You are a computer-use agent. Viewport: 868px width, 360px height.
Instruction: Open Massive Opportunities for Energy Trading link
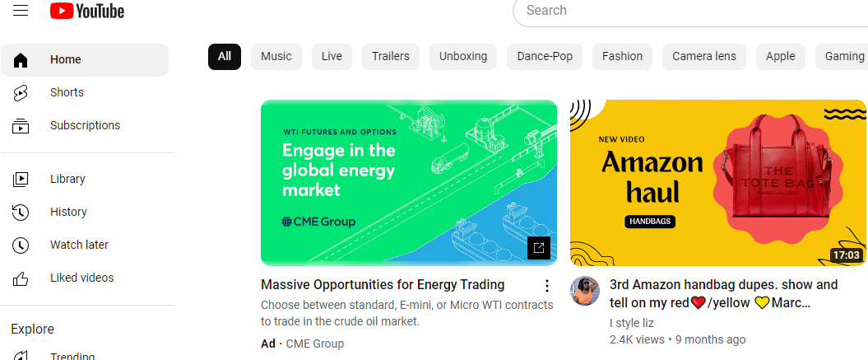(383, 285)
